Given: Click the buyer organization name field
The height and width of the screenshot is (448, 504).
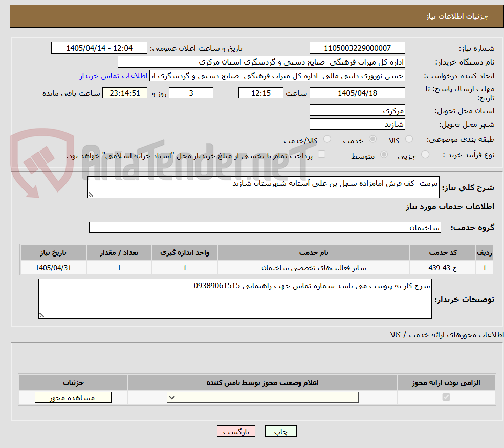Looking at the screenshot, I should pyautogui.click(x=261, y=62).
